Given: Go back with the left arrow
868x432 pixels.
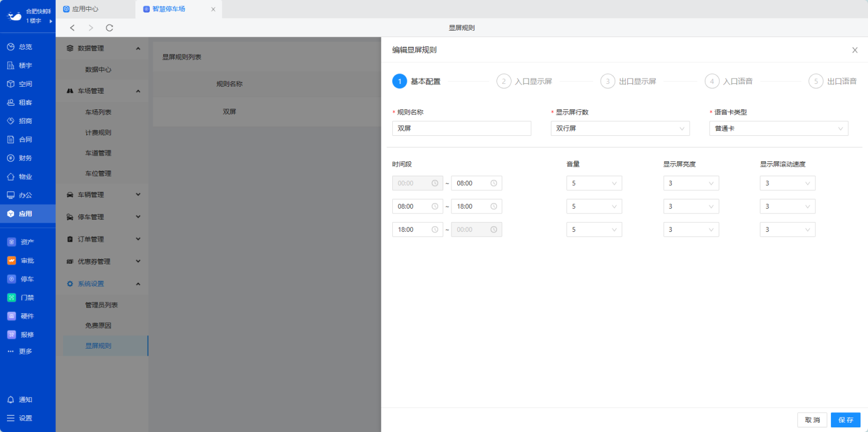Looking at the screenshot, I should click(72, 28).
